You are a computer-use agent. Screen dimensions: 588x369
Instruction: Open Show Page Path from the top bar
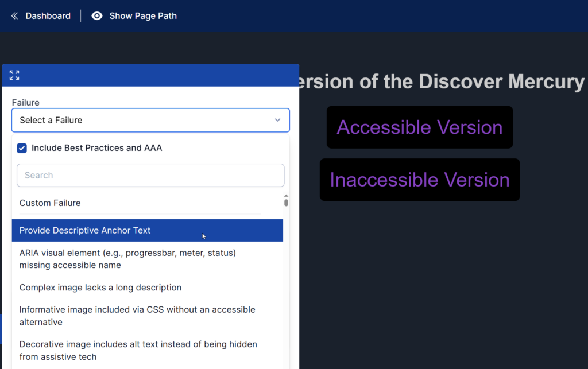pos(142,15)
